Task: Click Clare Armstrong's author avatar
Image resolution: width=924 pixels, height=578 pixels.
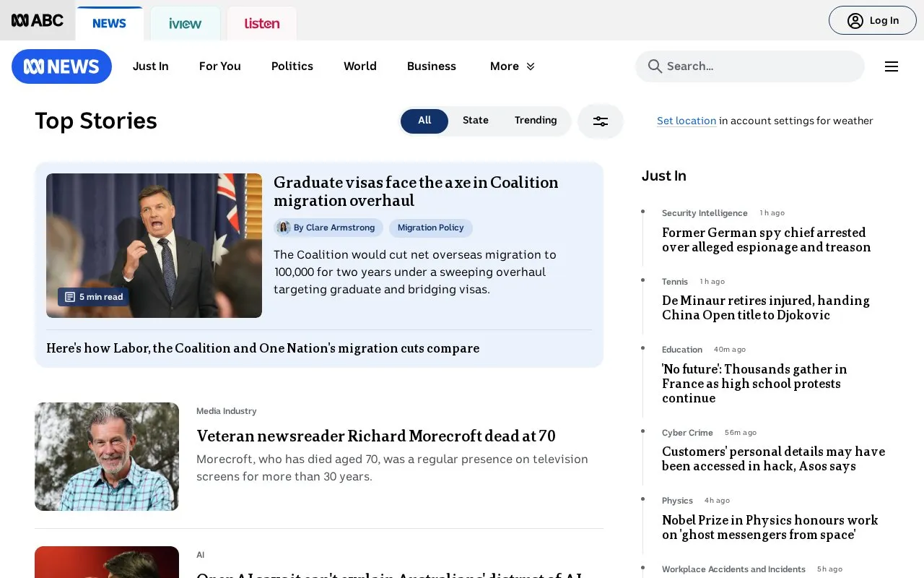Action: tap(284, 228)
